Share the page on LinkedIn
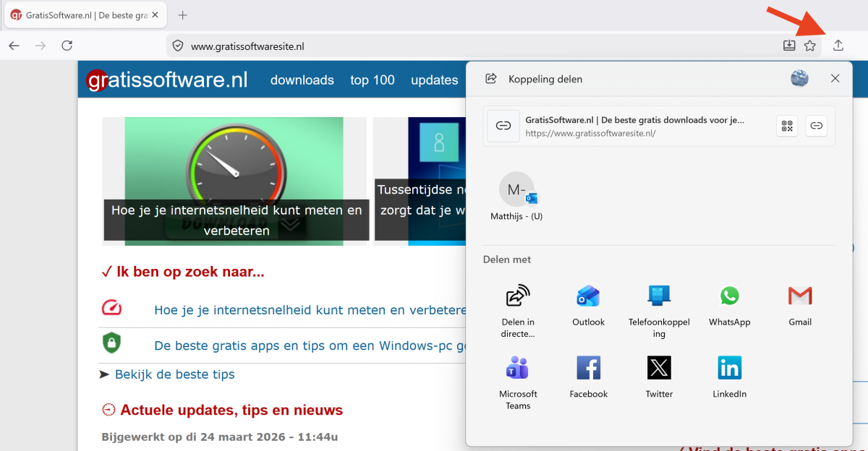The height and width of the screenshot is (451, 868). pos(729,368)
